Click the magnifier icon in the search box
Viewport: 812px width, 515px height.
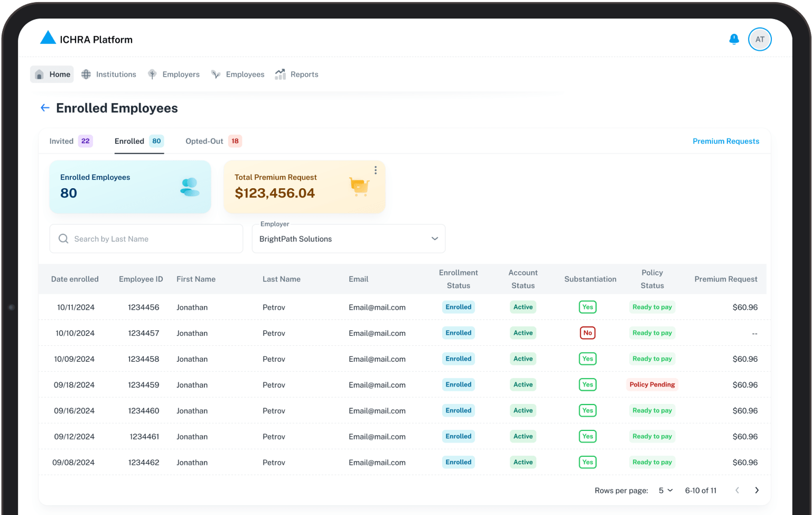63,238
